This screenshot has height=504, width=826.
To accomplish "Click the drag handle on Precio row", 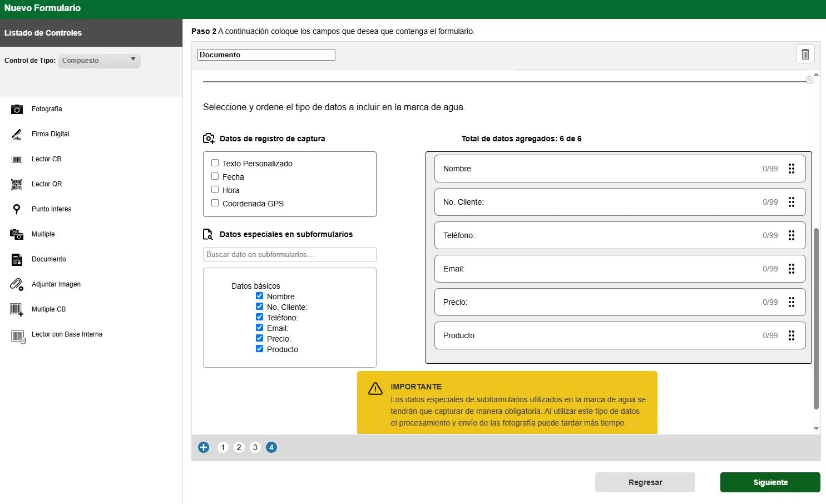I will tap(792, 302).
